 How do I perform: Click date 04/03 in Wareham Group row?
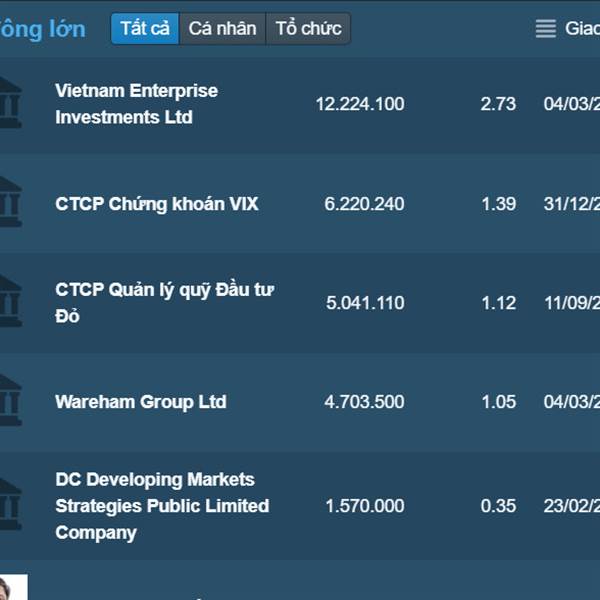pos(572,402)
